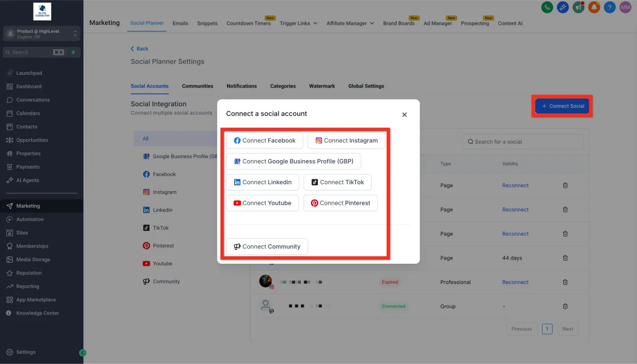Delete the Professional row with trash icon
The width and height of the screenshot is (637, 364).
point(565,282)
